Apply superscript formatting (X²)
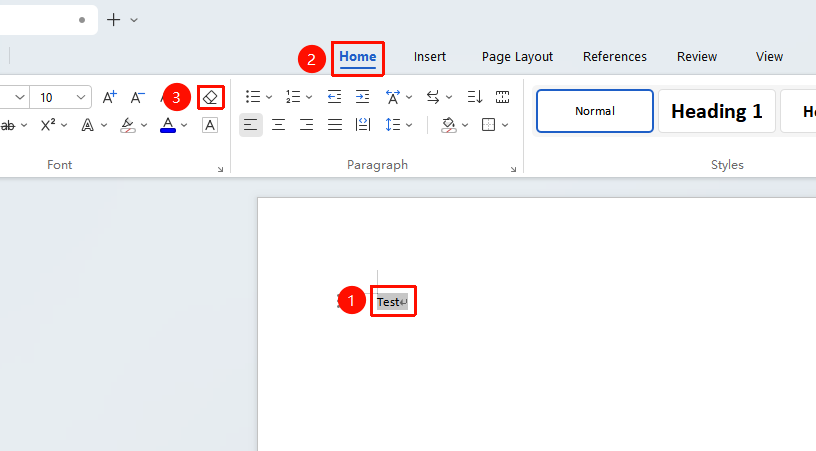 coord(48,125)
